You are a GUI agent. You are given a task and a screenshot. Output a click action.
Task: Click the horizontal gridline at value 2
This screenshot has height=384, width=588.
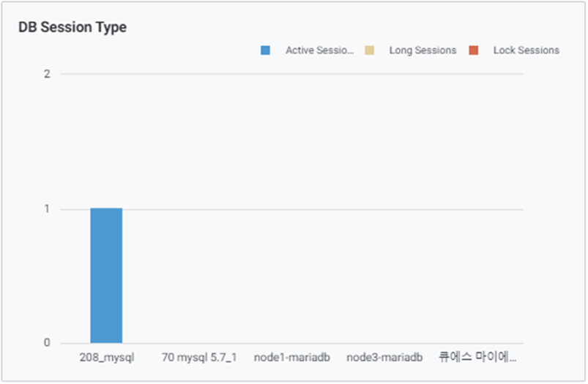tap(293, 74)
